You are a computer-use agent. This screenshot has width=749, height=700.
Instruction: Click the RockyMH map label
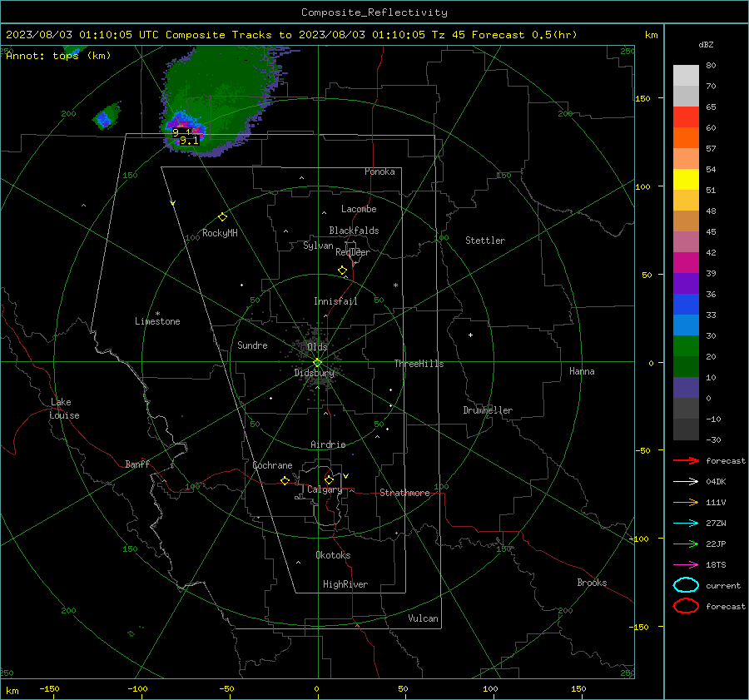(x=220, y=233)
